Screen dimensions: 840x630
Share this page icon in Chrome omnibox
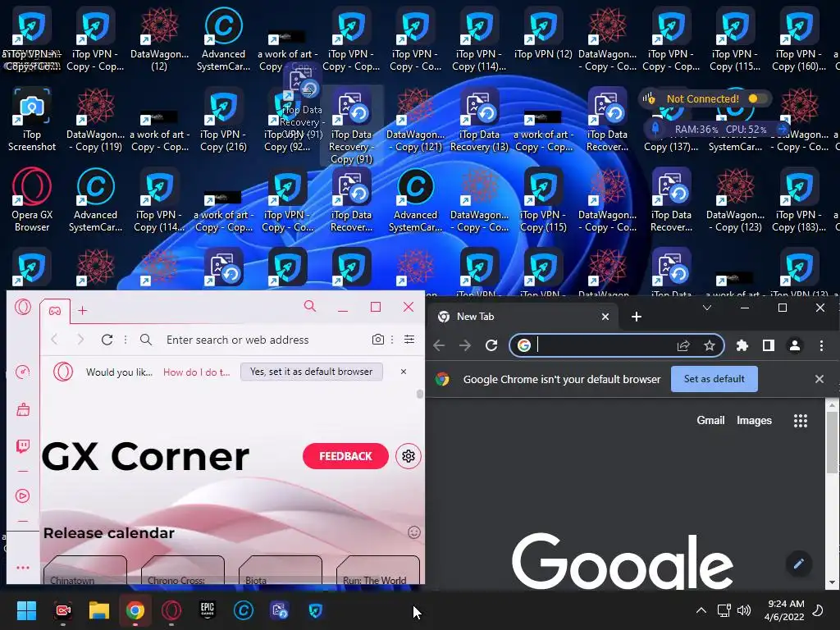click(683, 345)
